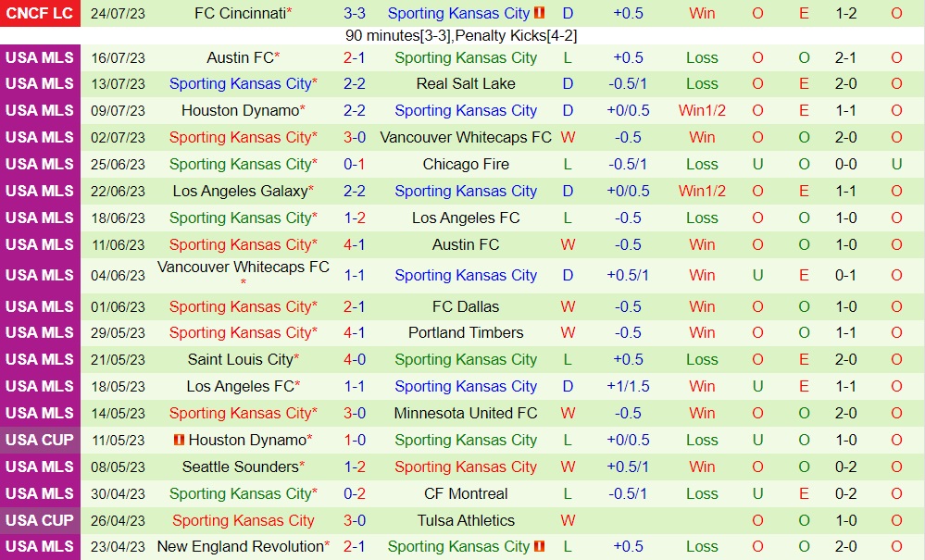Click red card icon beside Sporting Kansas City, 23/04/23 row
The height and width of the screenshot is (560, 925).
point(541,546)
